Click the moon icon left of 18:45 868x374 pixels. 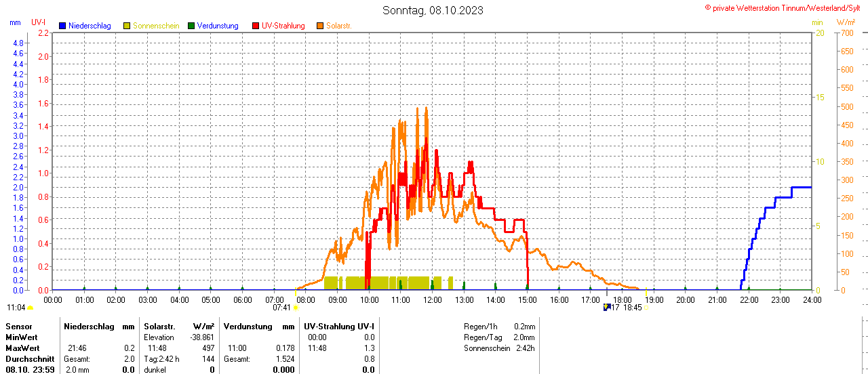(606, 307)
